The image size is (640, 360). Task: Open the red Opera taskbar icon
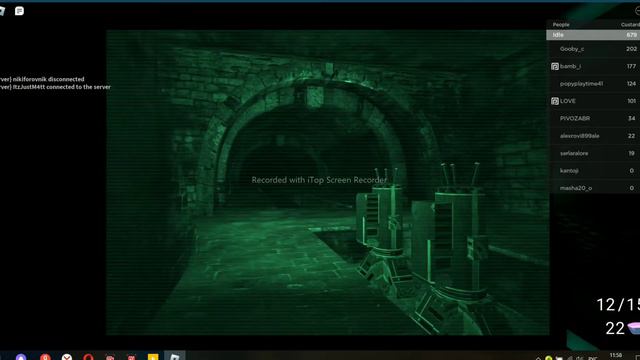tap(88, 357)
